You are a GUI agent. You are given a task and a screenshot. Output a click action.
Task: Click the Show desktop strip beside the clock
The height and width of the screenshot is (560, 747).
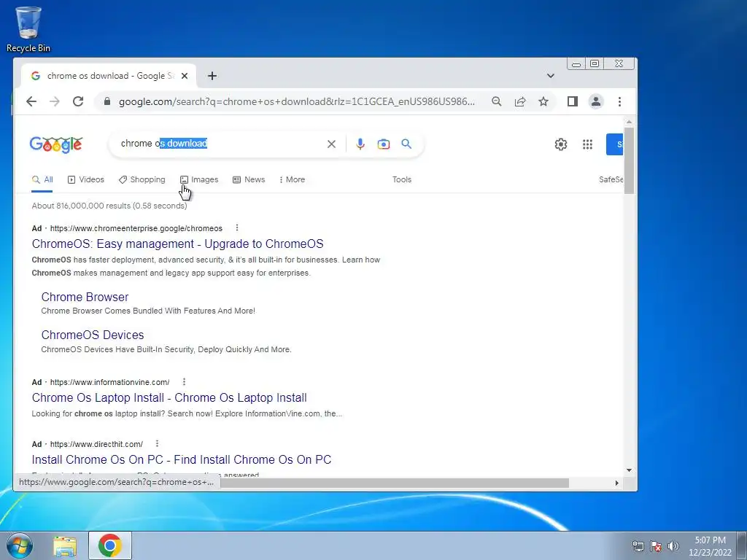[742, 545]
